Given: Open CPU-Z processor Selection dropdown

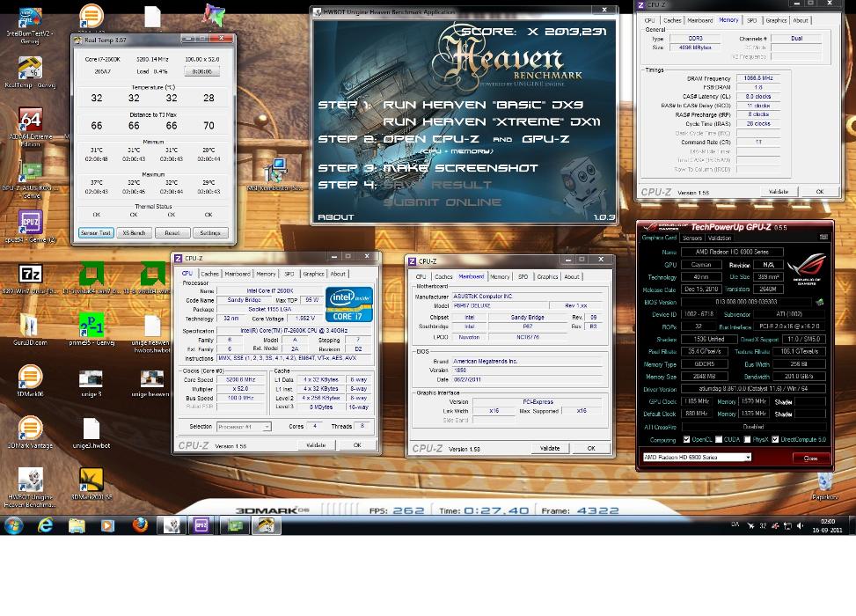Looking at the screenshot, I should click(x=244, y=427).
